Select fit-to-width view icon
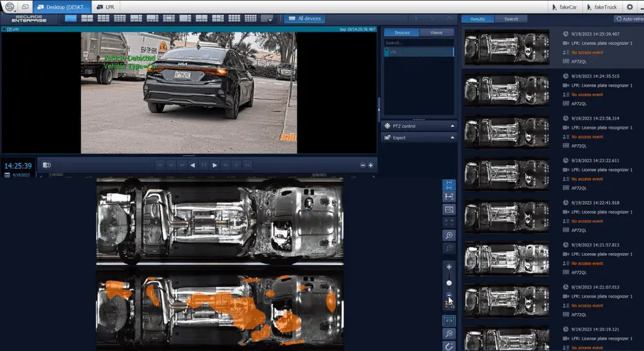The width and height of the screenshot is (644, 351). 449,197
